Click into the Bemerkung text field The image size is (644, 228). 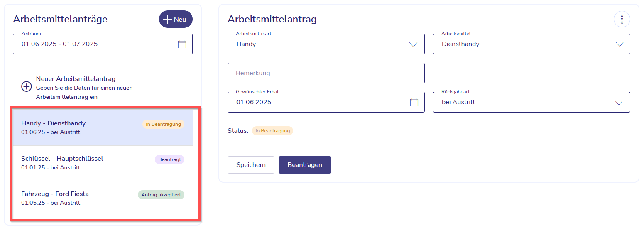point(326,73)
